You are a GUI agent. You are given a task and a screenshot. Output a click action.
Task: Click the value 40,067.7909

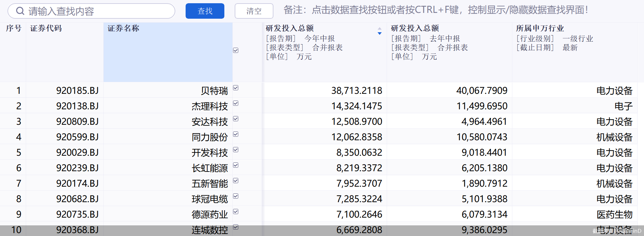(482, 91)
